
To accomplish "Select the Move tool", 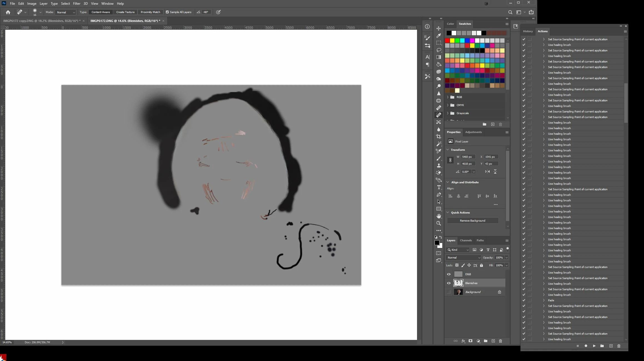I will pyautogui.click(x=439, y=28).
